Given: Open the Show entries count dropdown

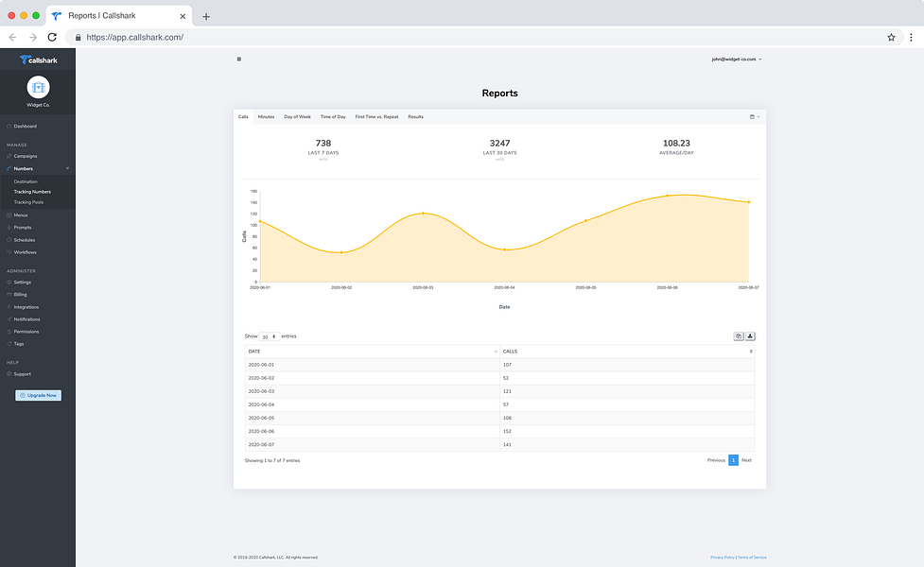Looking at the screenshot, I should click(x=270, y=336).
